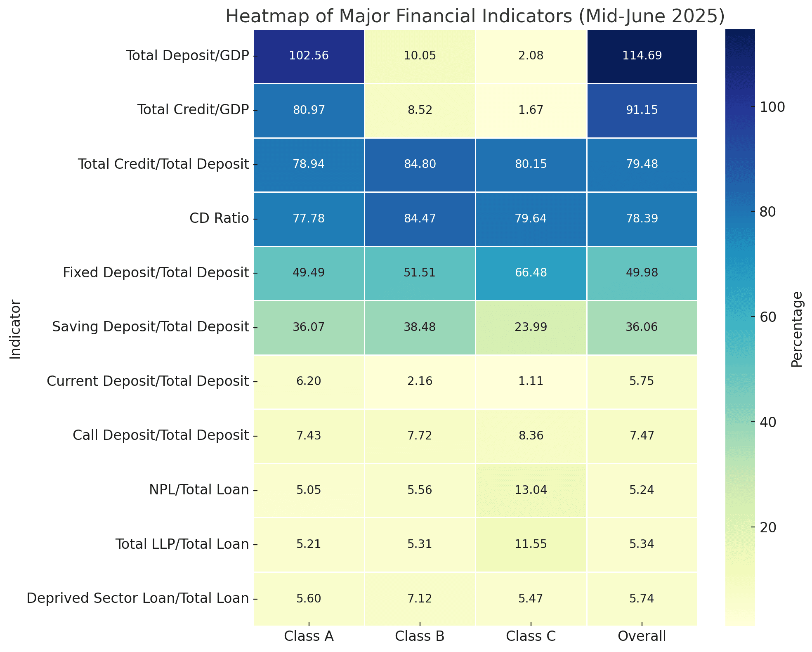Select the Call Deposit/Total Deposit row label

pos(161,436)
